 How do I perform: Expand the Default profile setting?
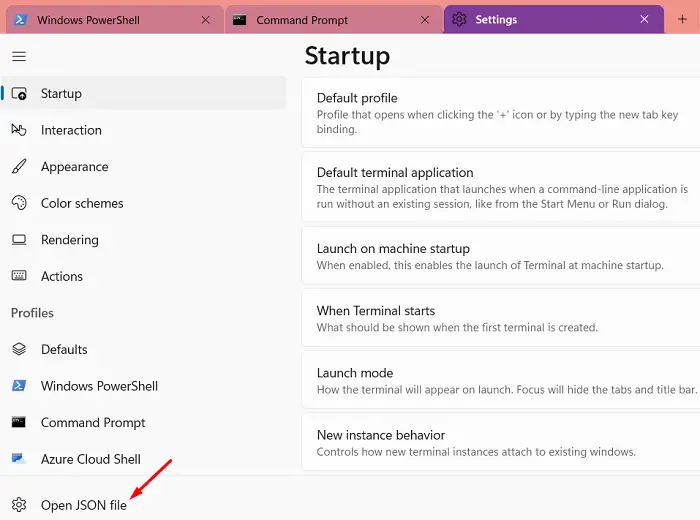tap(500, 113)
